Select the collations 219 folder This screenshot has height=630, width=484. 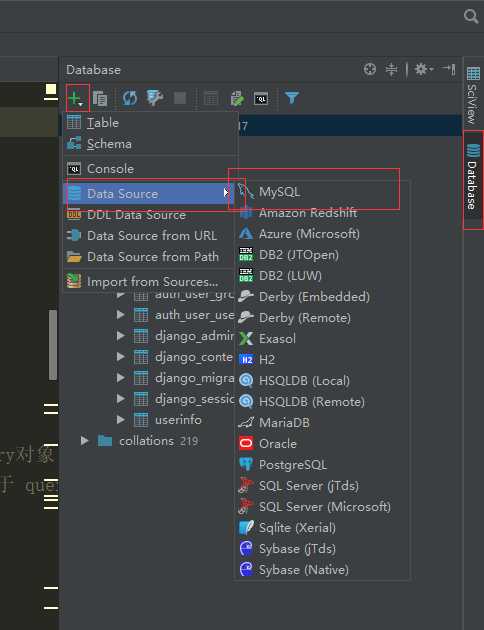pos(148,441)
